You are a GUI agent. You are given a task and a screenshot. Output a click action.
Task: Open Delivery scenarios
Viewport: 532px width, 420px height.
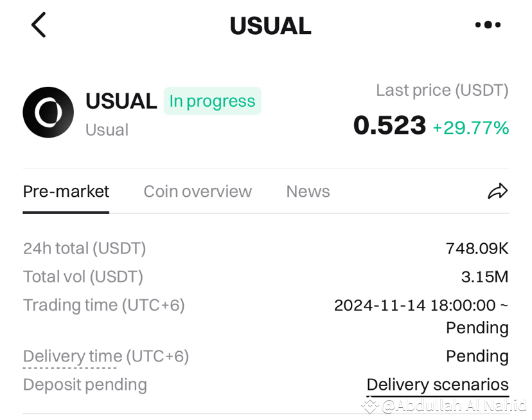pos(438,384)
